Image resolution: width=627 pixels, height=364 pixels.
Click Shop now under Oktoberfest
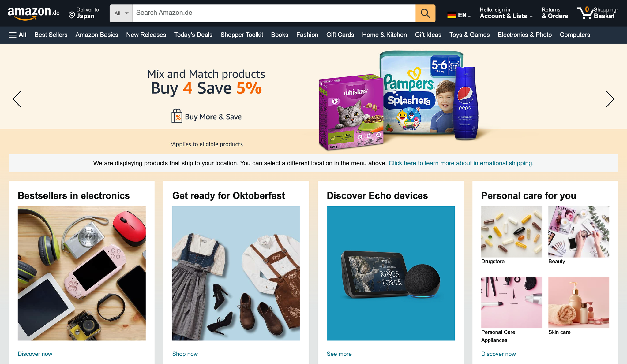coord(185,354)
